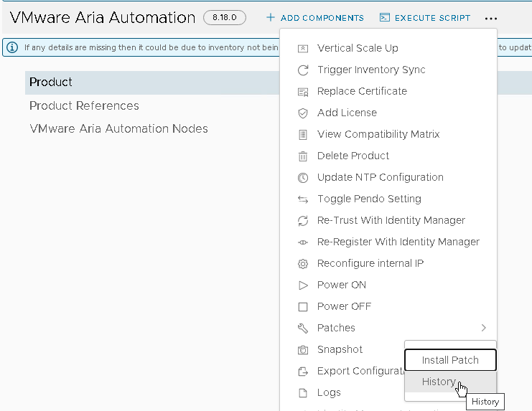Open the three-dots more actions menu

pos(491,18)
